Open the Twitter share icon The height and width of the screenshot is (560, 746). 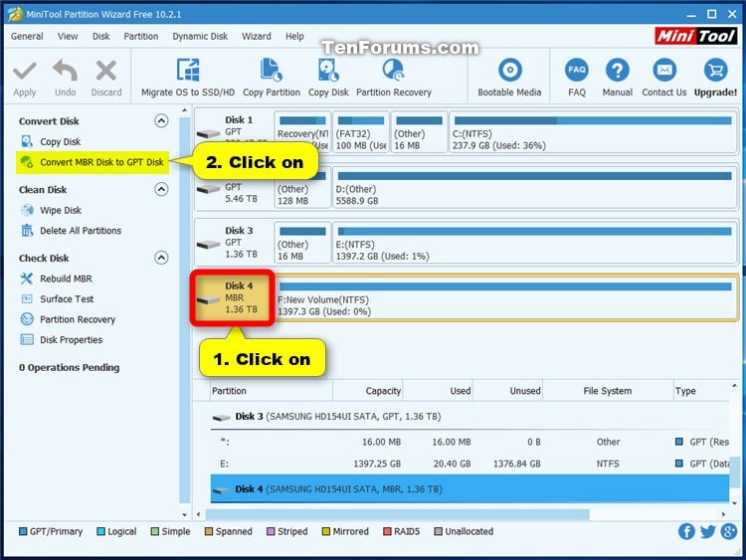point(707,531)
